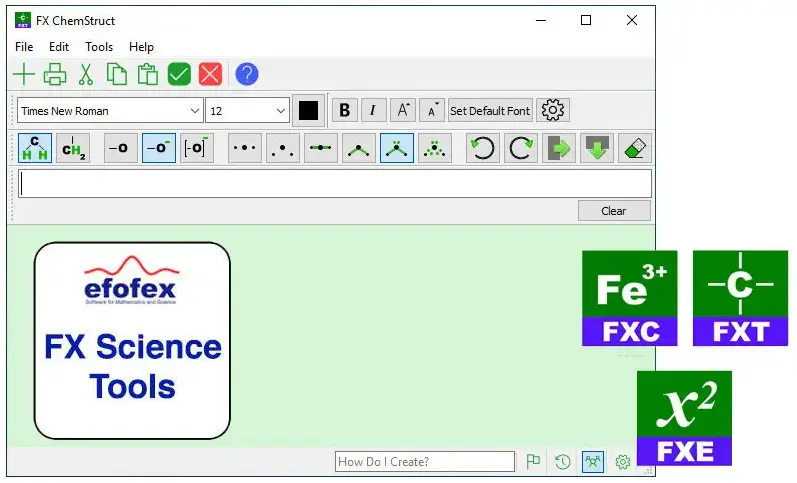Toggle Italic formatting button

click(374, 110)
